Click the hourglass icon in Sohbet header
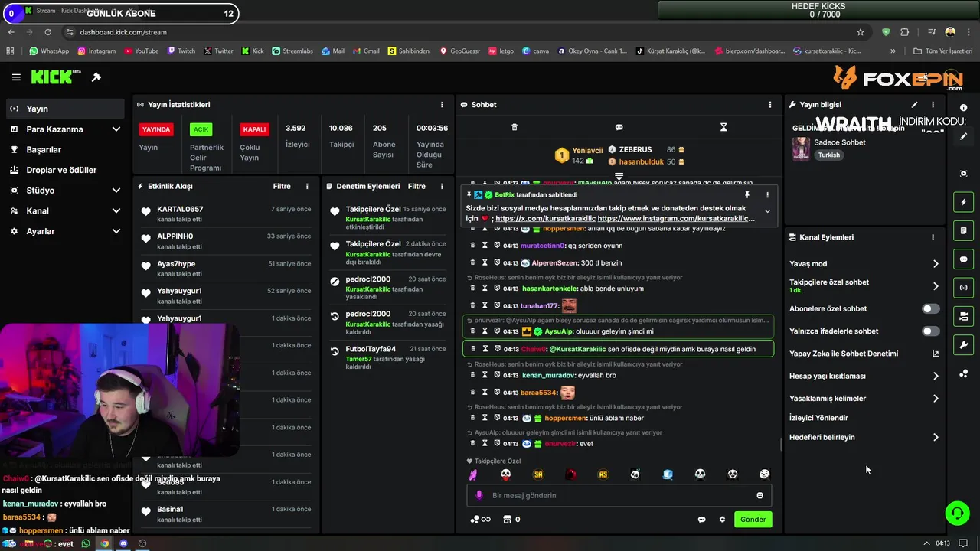Screen dimensions: 980x551 (724, 127)
